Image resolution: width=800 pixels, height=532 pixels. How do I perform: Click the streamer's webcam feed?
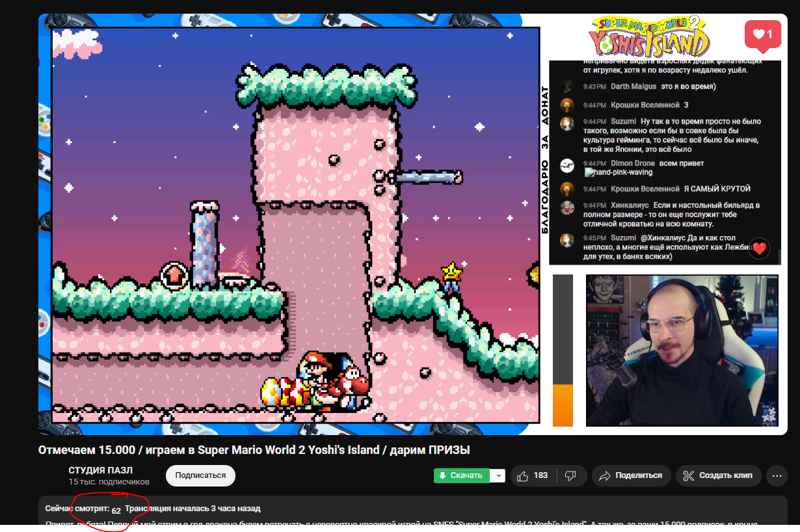click(682, 351)
